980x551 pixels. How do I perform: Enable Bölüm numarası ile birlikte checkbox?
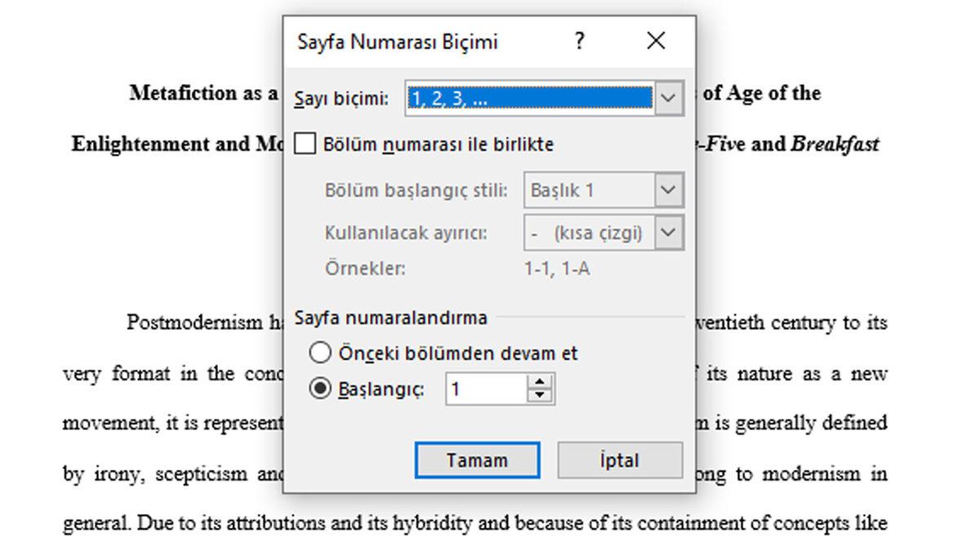click(305, 144)
